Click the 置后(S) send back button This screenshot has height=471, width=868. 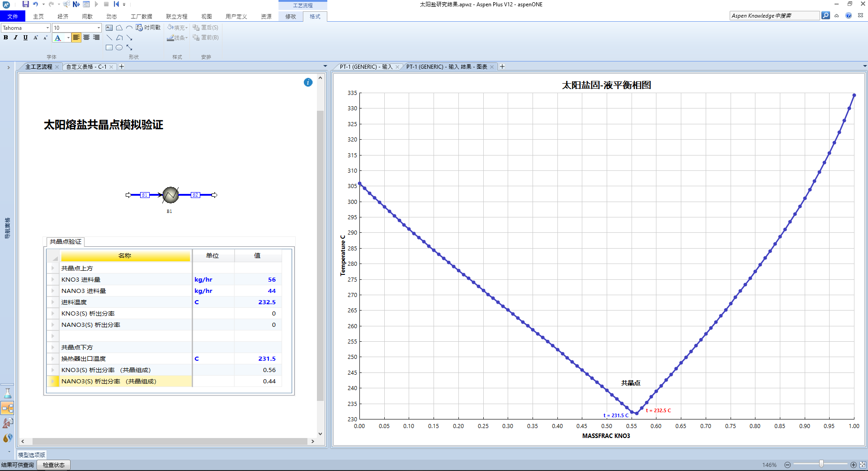pyautogui.click(x=206, y=28)
